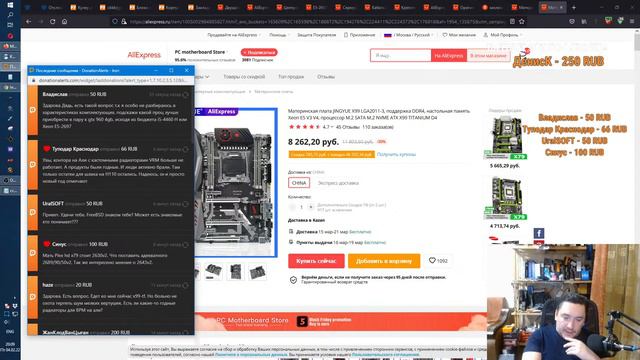640x360 pixels.
Task: Go back with the browser back arrow
Action: (x=28, y=21)
